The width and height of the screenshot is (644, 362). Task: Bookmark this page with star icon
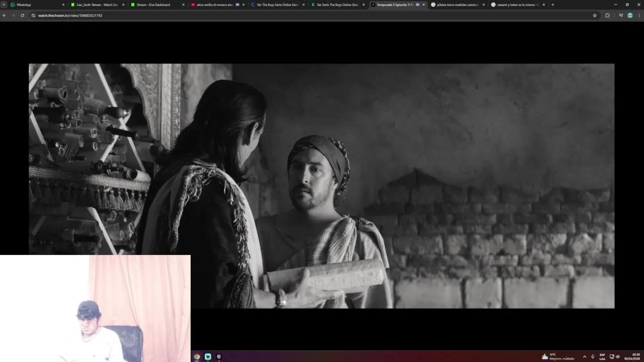(x=595, y=16)
